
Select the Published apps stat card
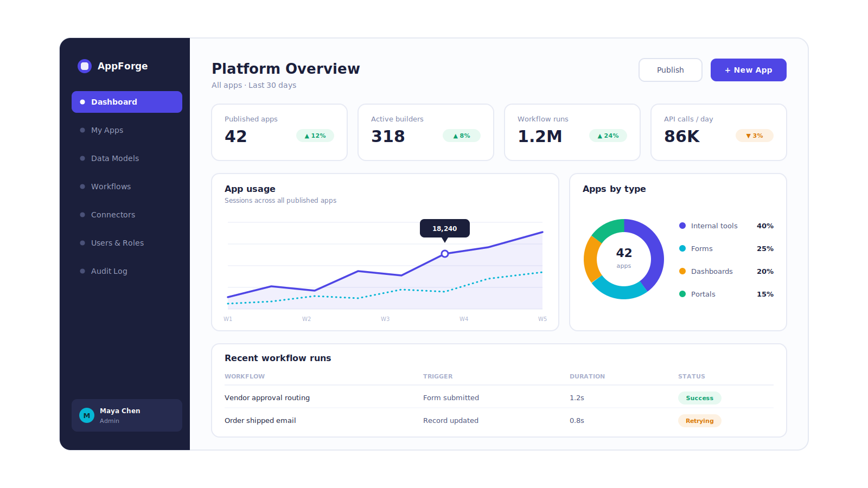tap(279, 132)
